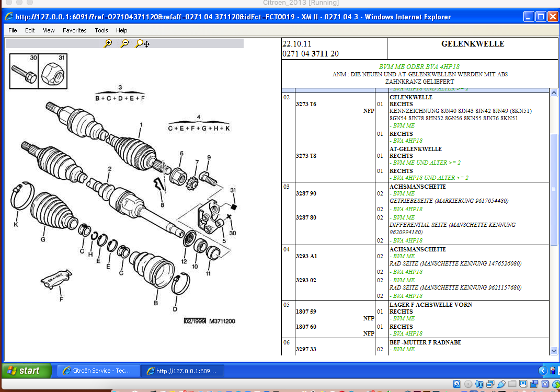Click the zoom in magnifier icon
This screenshot has height=392, width=560.
tap(108, 43)
